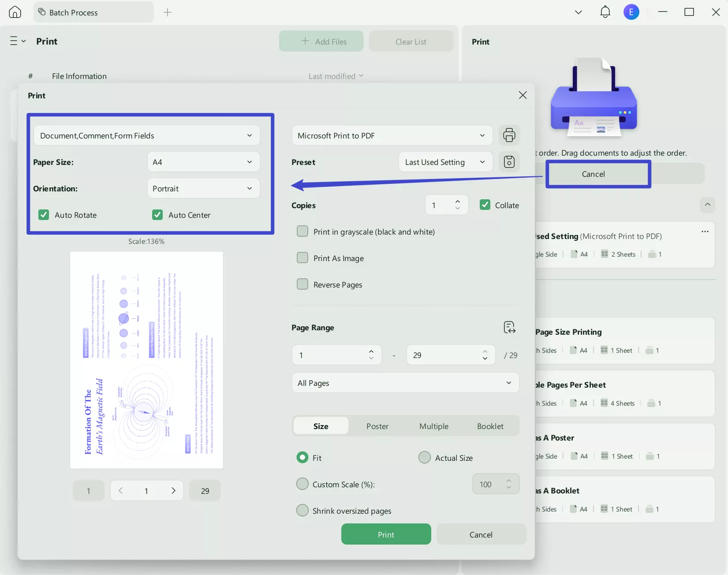This screenshot has height=575, width=728.
Task: Click the current preview page number field
Action: tap(146, 491)
